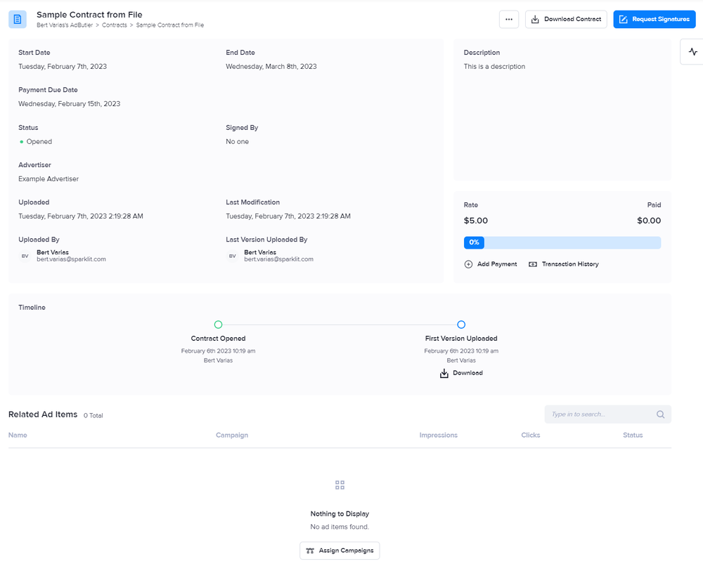703x588 pixels.
Task: Go to Bert Varias's AdButler breadcrumb
Action: pyautogui.click(x=65, y=25)
